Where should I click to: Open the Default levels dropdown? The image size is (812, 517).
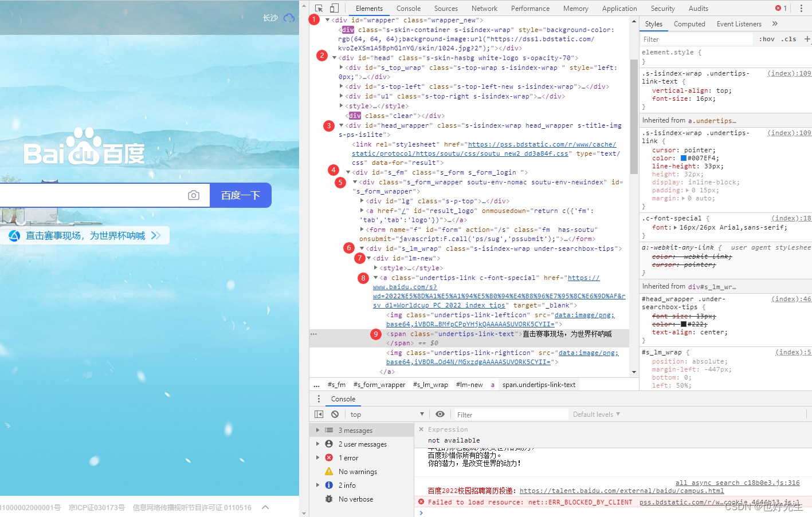[x=597, y=414]
